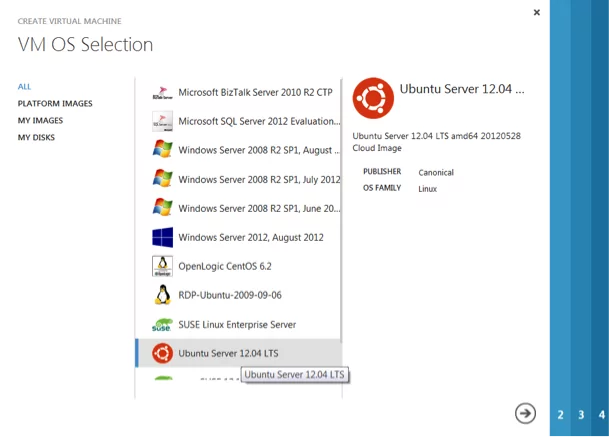Image resolution: width=609 pixels, height=437 pixels.
Task: Click the Ubuntu Server 12.04 details heading
Action: (462, 89)
